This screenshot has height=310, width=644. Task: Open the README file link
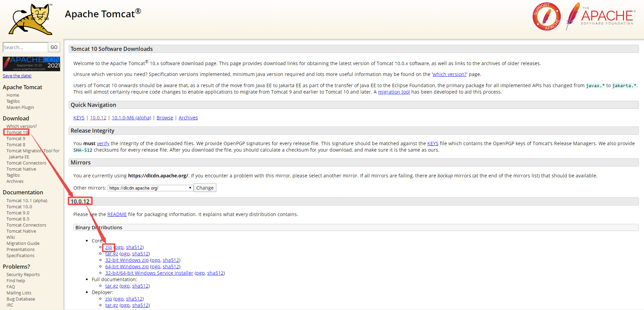tap(117, 214)
